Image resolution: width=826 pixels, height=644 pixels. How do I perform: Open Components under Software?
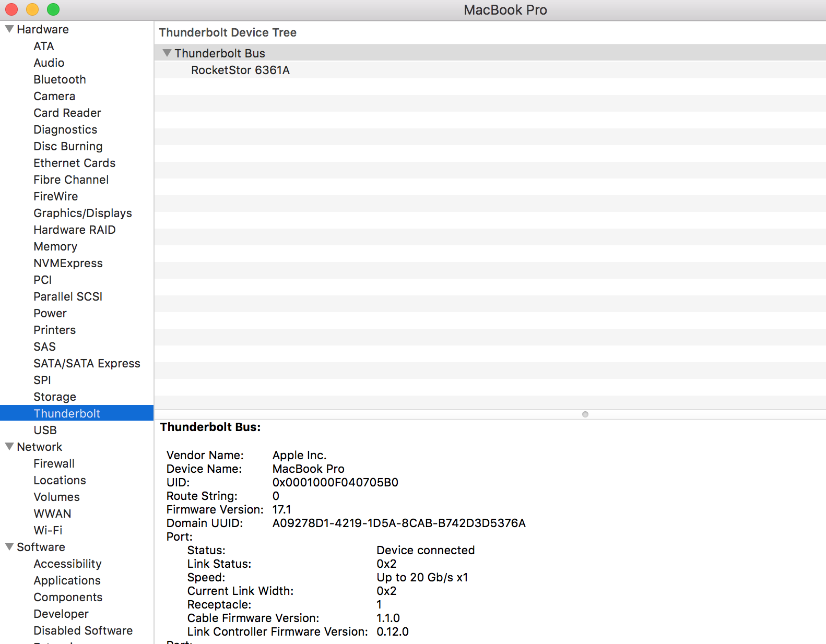(x=68, y=597)
